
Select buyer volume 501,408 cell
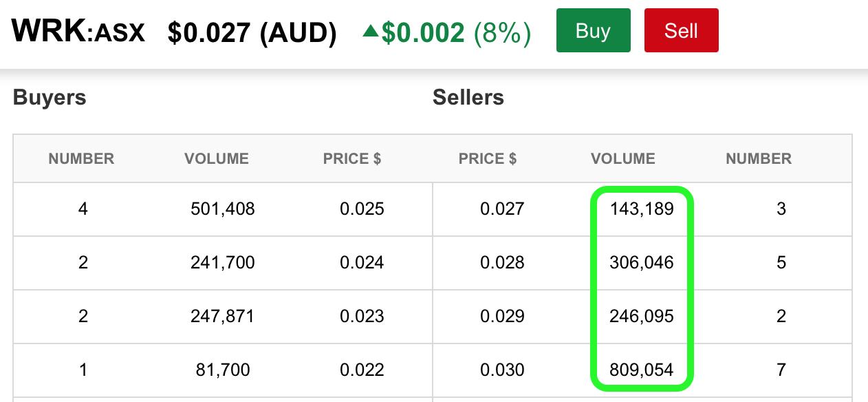[x=223, y=209]
